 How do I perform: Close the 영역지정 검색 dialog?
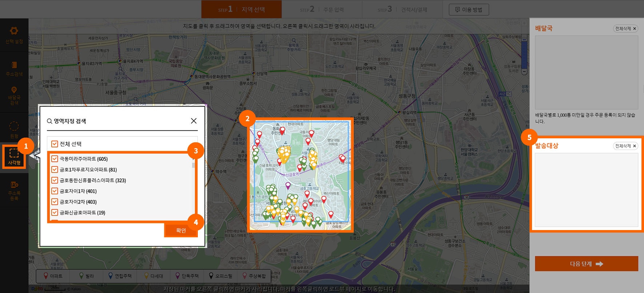[193, 121]
